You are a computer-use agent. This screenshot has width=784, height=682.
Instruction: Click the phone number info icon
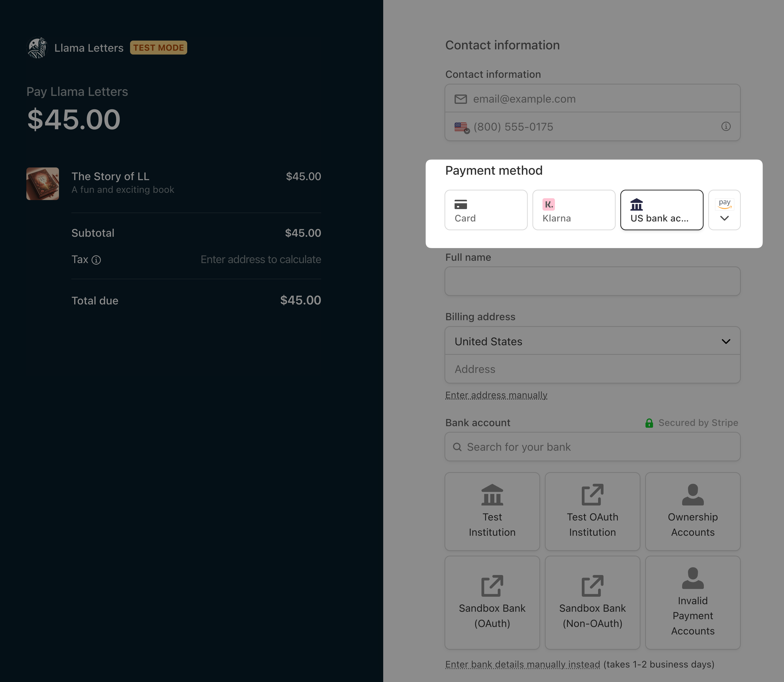pyautogui.click(x=726, y=126)
